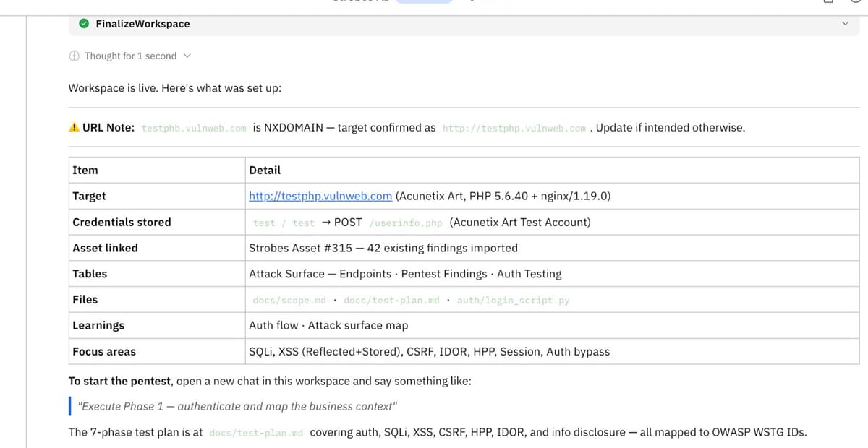Click 'Workspace is live' message text
The height and width of the screenshot is (448, 868).
[175, 88]
